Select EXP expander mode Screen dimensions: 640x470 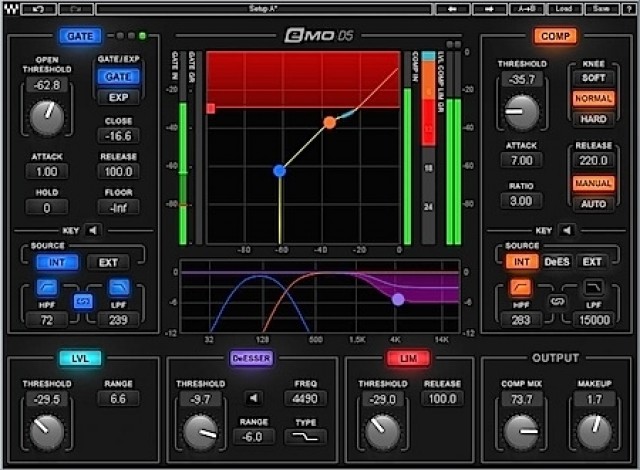(x=118, y=98)
